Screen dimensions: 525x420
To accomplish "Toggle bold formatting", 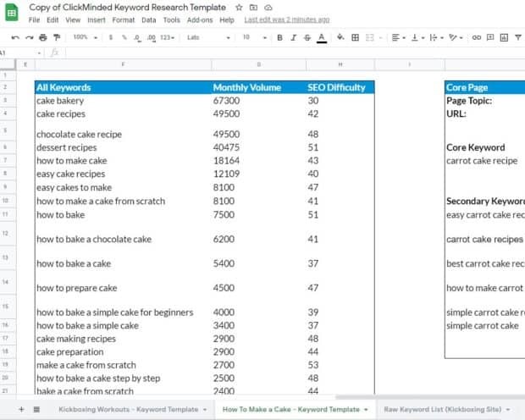I will click(280, 37).
